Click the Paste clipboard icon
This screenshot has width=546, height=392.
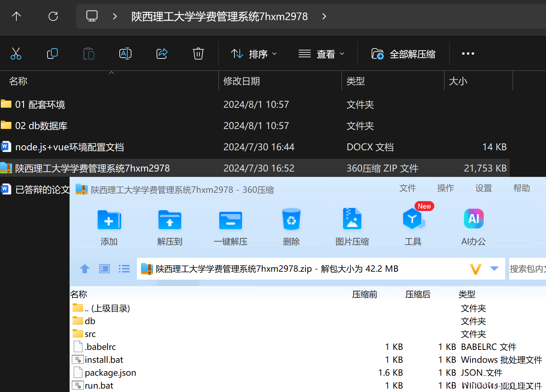tap(89, 54)
